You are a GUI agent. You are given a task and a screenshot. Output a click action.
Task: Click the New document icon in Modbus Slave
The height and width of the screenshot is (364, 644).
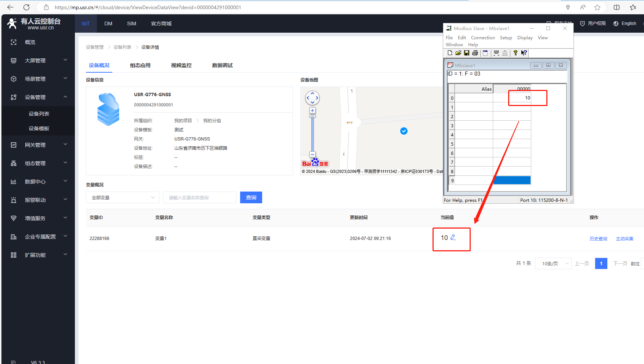point(450,53)
